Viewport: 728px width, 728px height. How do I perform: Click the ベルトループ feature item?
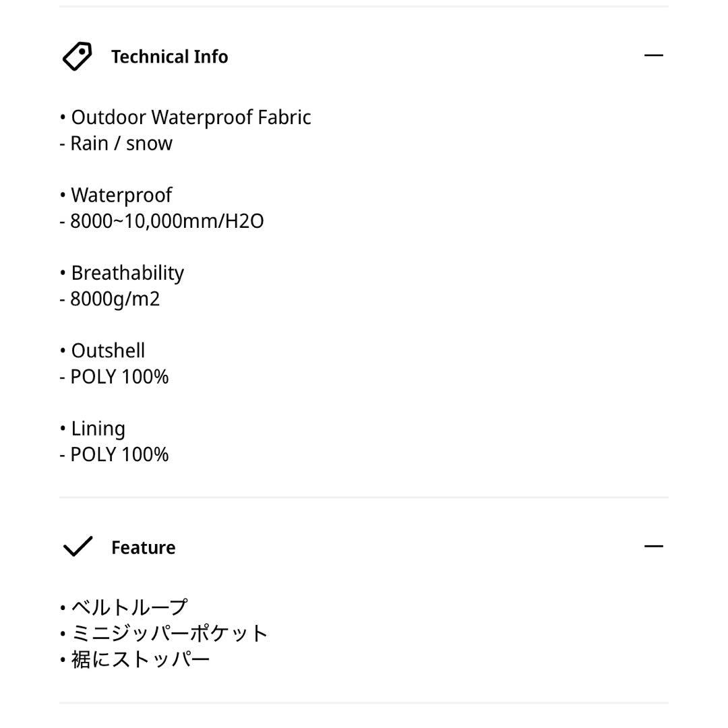(x=123, y=606)
